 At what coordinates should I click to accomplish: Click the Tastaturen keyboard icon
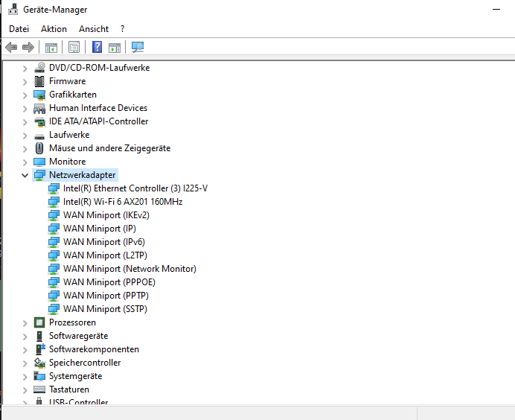tap(39, 389)
